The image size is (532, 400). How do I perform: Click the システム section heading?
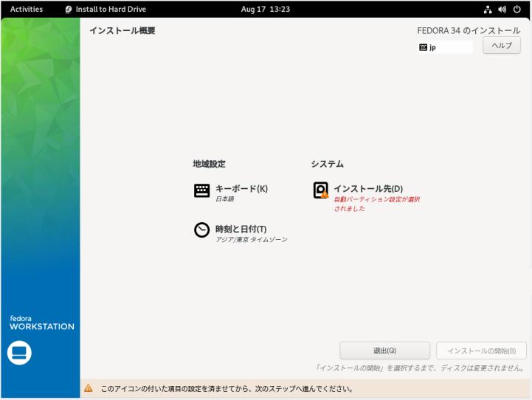click(327, 164)
